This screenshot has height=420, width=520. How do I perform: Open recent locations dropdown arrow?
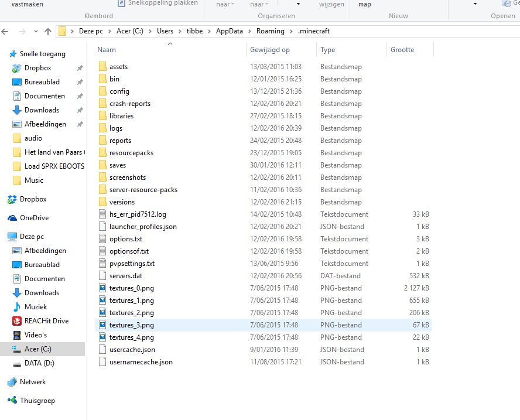pyautogui.click(x=36, y=32)
